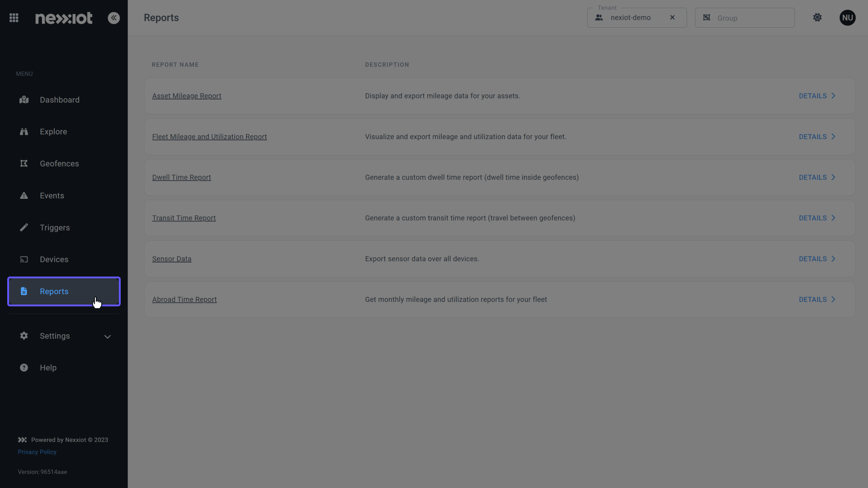868x488 pixels.
Task: Open the NU user avatar menu
Action: [x=848, y=18]
